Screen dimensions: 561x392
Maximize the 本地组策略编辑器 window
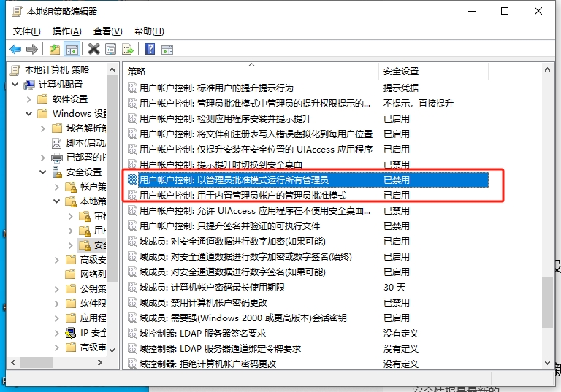(505, 11)
